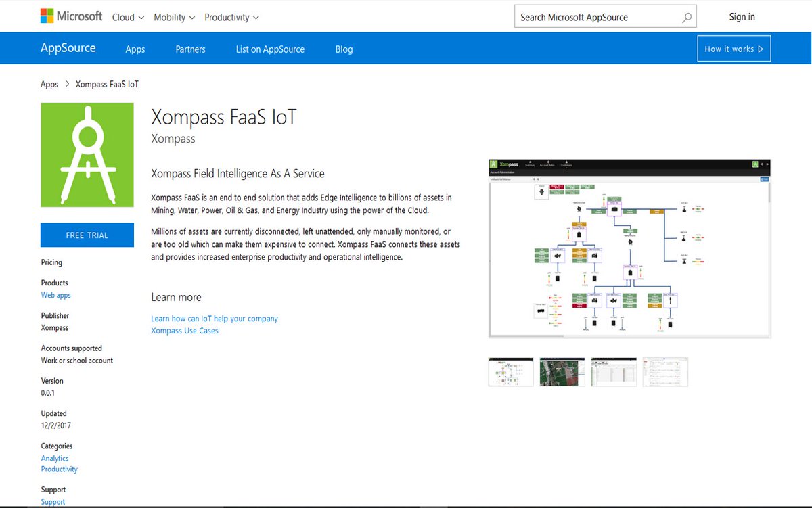Select the third table thumbnail
The image size is (812, 508).
click(x=614, y=371)
